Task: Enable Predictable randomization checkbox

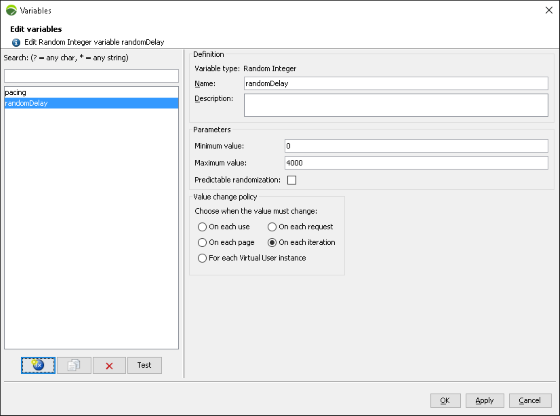Action: (x=291, y=180)
